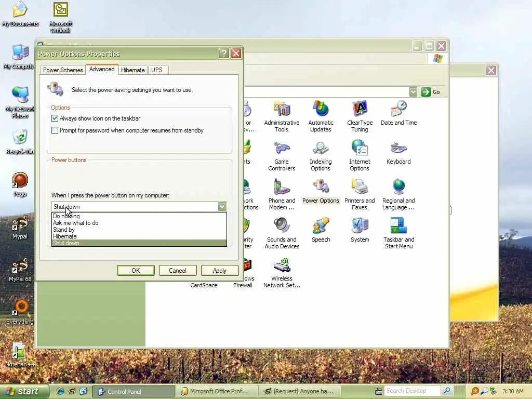The height and width of the screenshot is (399, 532).
Task: Switch to Microsoft Office Prof taskbar button
Action: [217, 391]
